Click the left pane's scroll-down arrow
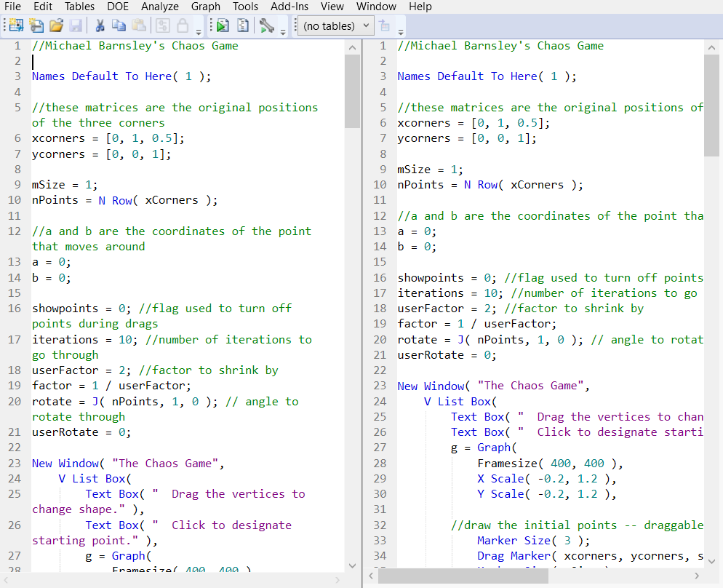 click(x=352, y=565)
